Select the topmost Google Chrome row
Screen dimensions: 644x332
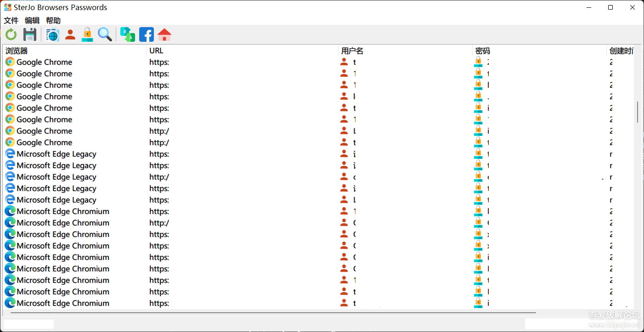[x=318, y=62]
